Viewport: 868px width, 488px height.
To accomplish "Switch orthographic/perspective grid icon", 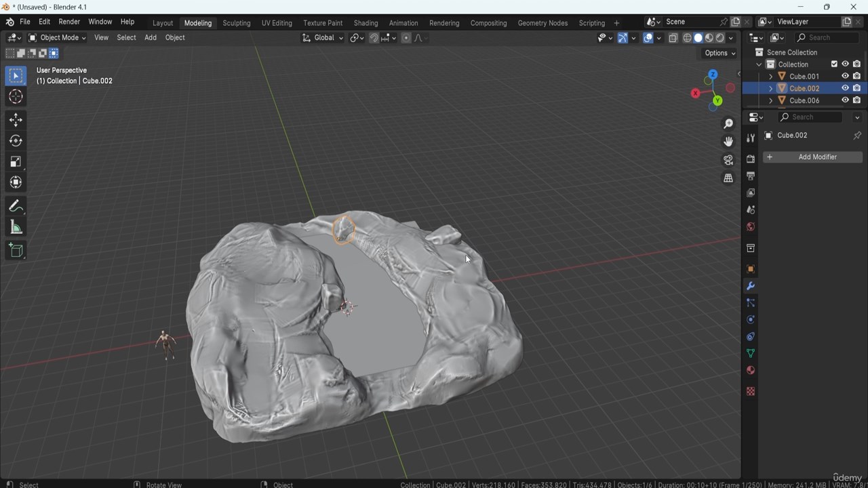I will point(728,178).
